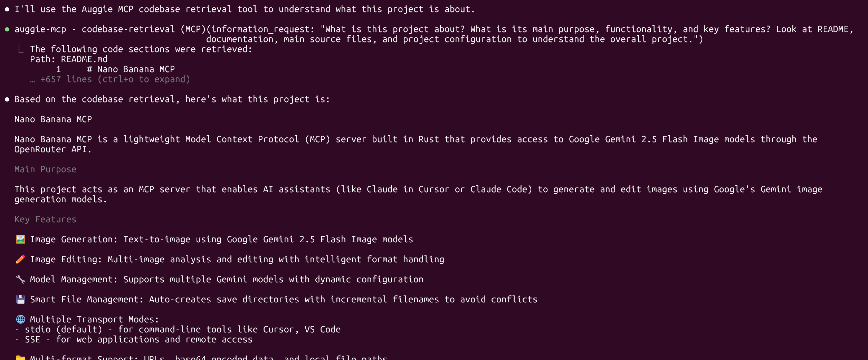Click the ellipsis before "+657 lines"

click(x=32, y=80)
